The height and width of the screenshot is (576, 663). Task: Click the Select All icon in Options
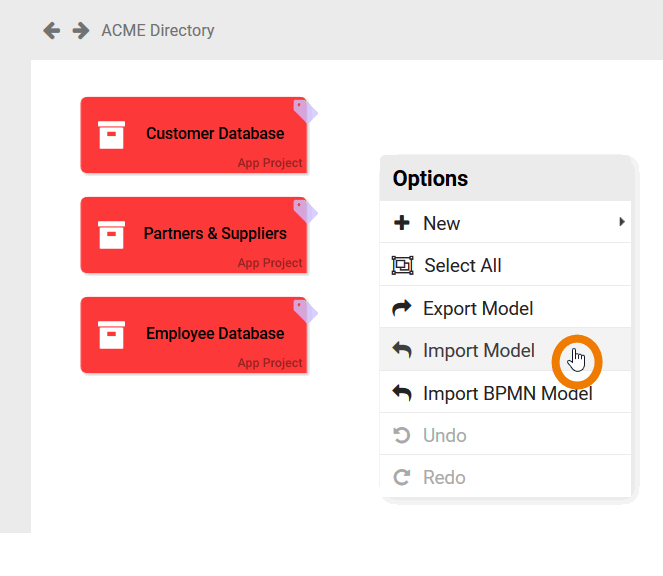click(402, 266)
